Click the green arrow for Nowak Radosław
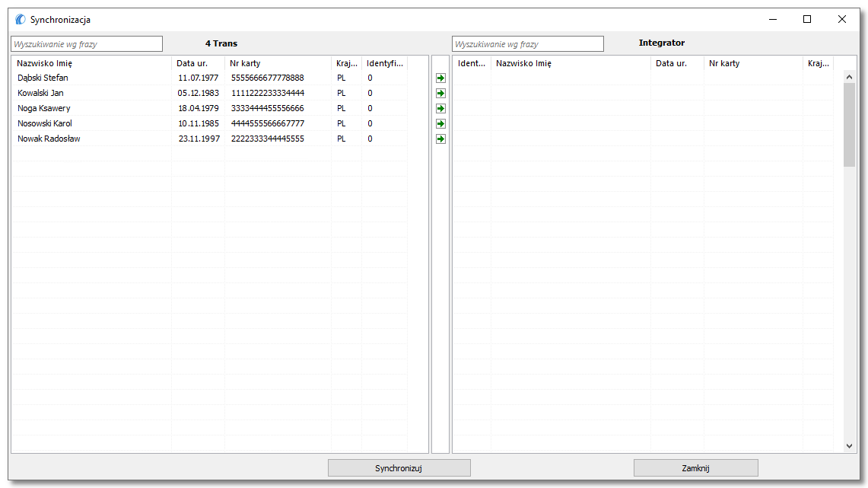Viewport: 868px width, 488px height. click(x=440, y=139)
